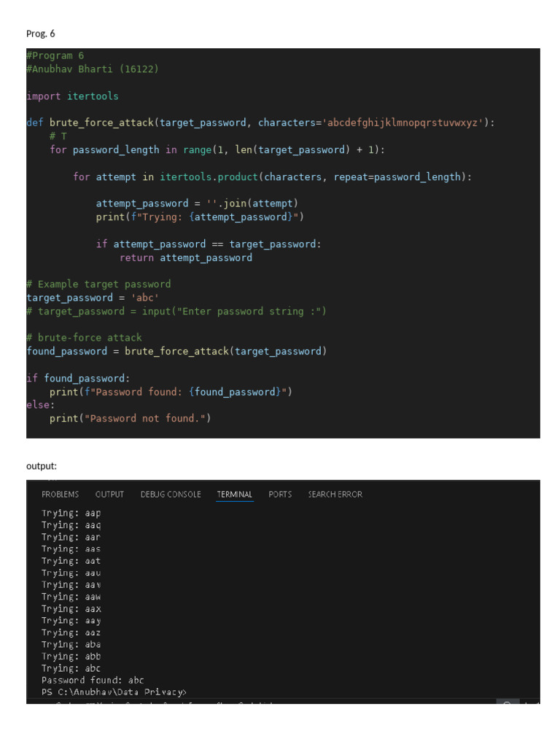Viewport: 560px width, 747px height.
Task: Show the PORTS tab
Action: (280, 495)
